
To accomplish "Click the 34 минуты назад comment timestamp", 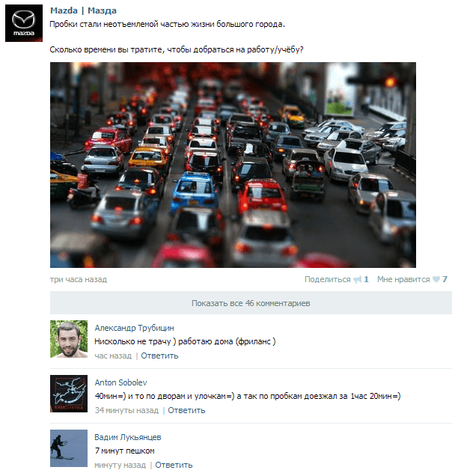I will (126, 410).
